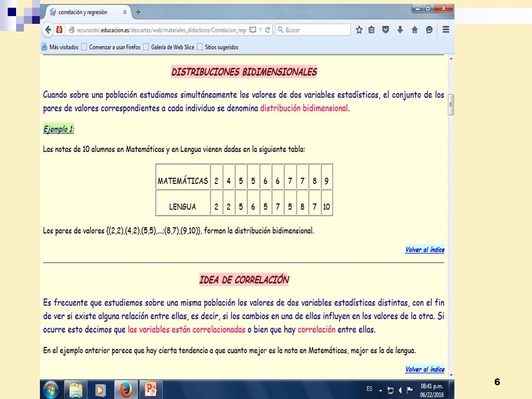Open network status tray icon
Image resolution: width=532 pixels, height=399 pixels.
(x=391, y=390)
